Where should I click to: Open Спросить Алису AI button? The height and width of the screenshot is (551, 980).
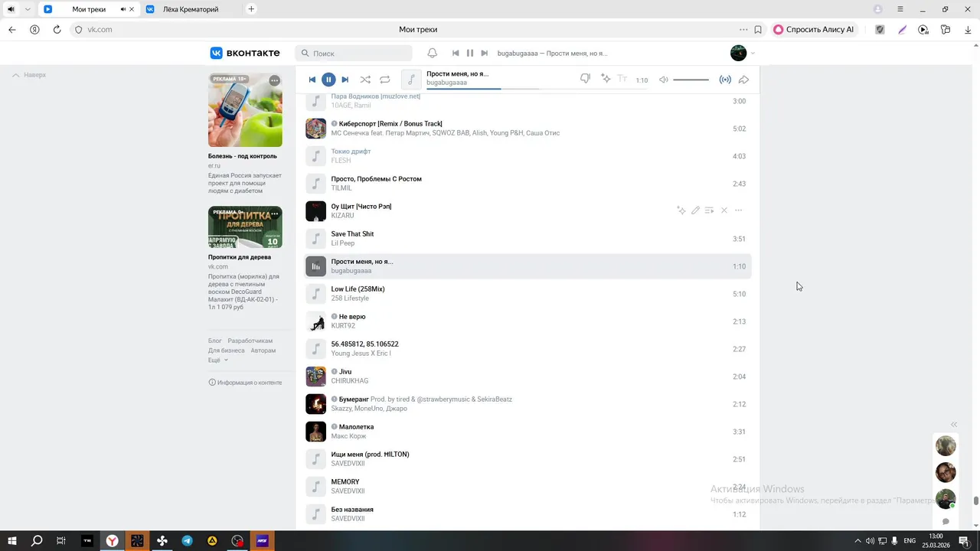click(814, 30)
